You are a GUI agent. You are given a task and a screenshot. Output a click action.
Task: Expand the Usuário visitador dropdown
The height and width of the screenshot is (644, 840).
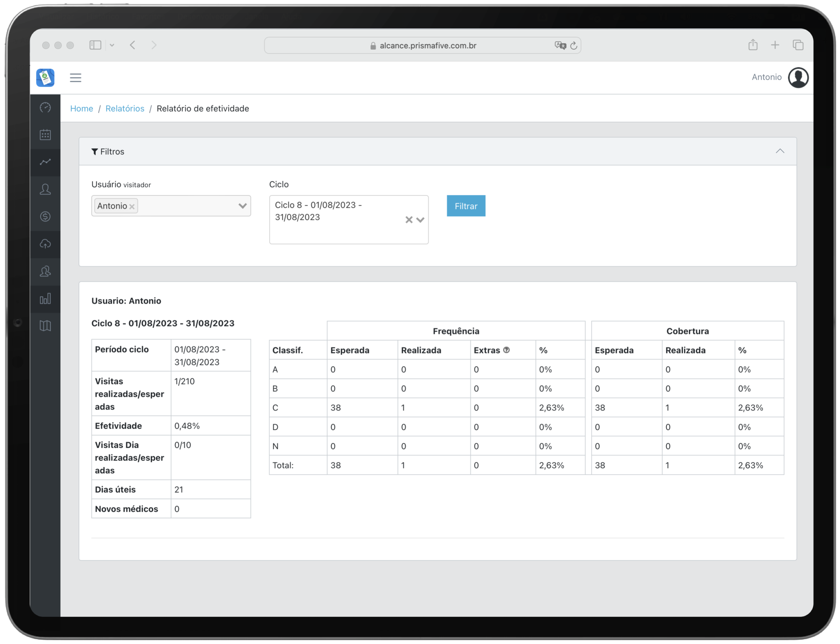click(242, 206)
